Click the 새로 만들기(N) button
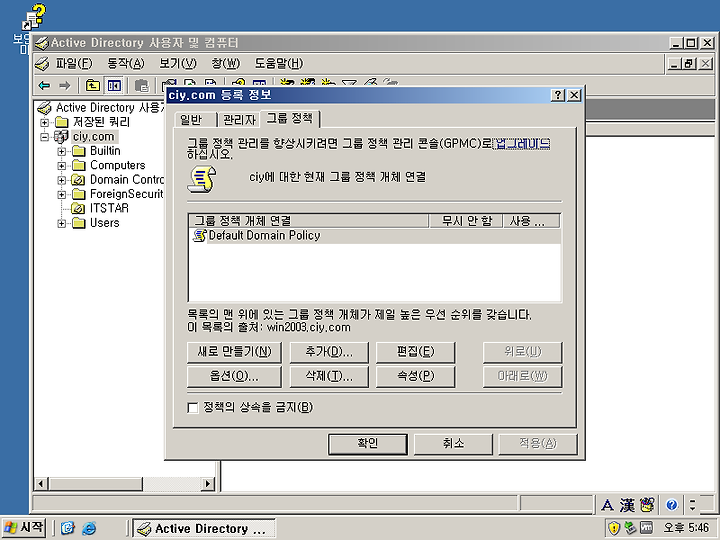Image resolution: width=720 pixels, height=540 pixels. tap(235, 352)
